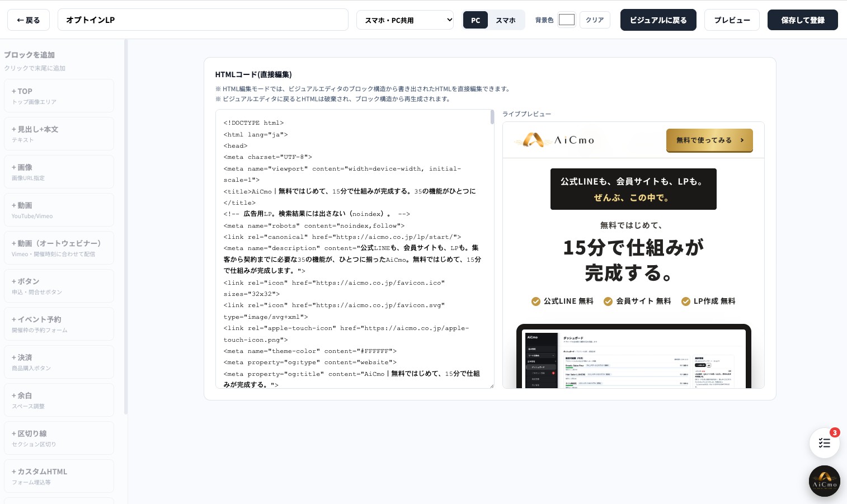Click the block sidebar scrollbar
Image resolution: width=847 pixels, height=504 pixels.
pos(126,227)
